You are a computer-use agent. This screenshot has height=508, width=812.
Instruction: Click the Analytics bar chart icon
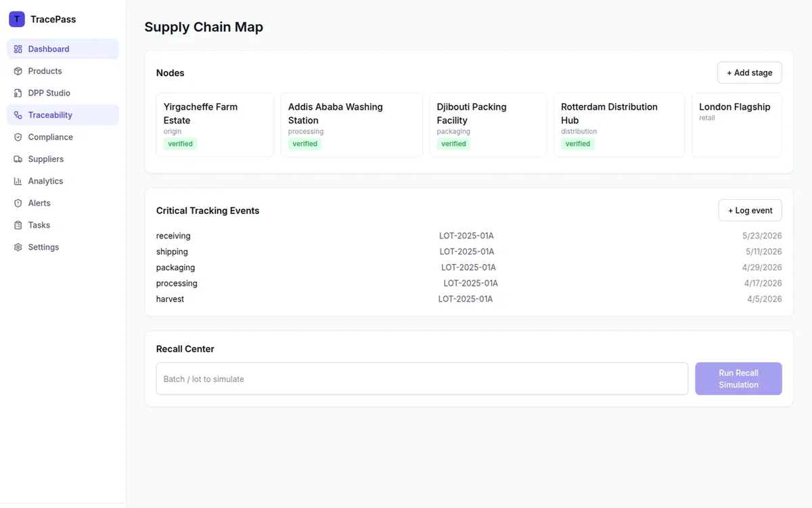click(x=18, y=181)
